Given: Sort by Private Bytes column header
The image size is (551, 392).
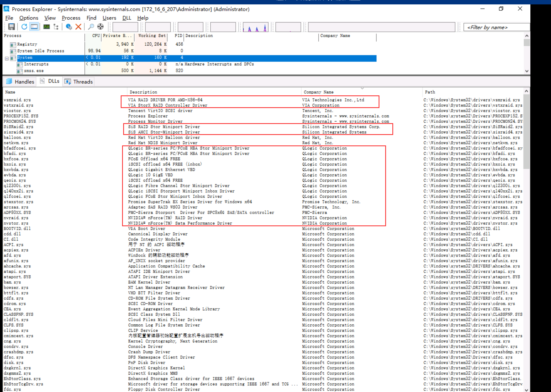Looking at the screenshot, I should pos(118,36).
